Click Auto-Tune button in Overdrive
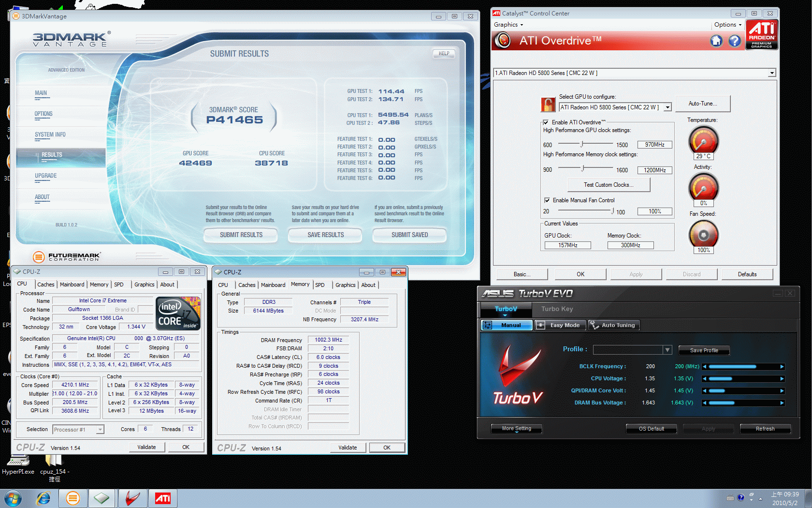The width and height of the screenshot is (812, 508). (x=702, y=104)
